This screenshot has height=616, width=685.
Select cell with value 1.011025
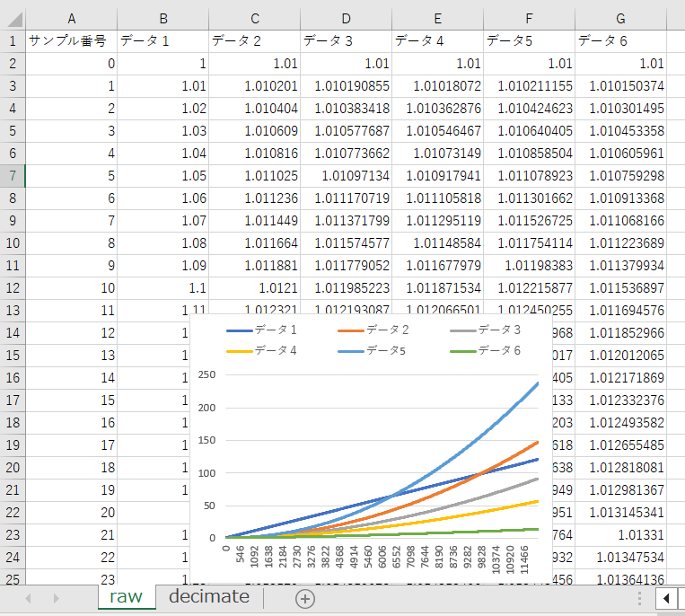(255, 176)
